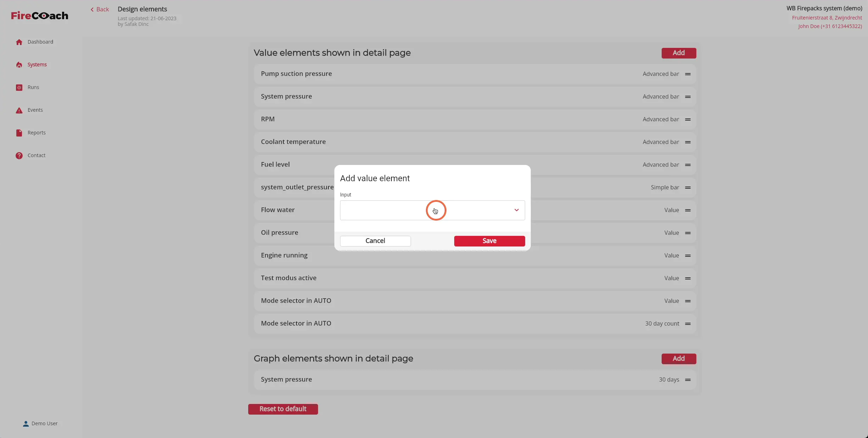Click Reset to default button
Screen dimensions: 868x438
[283, 409]
